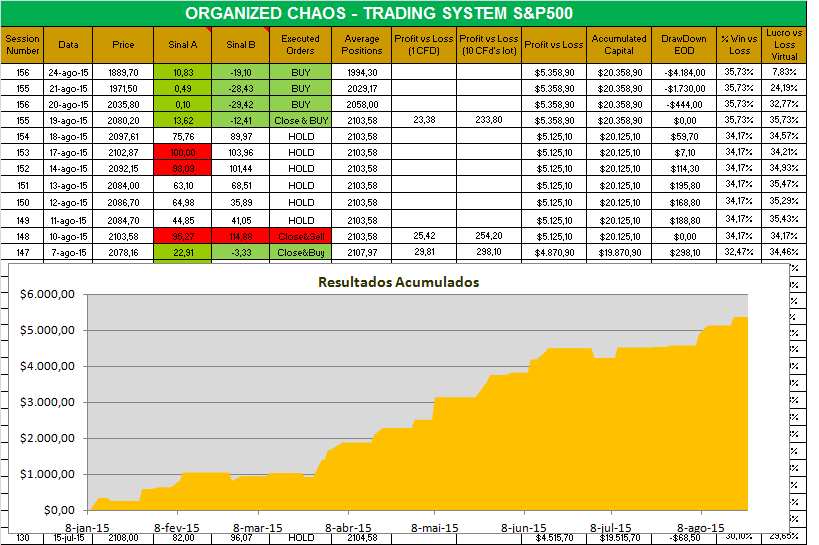Viewport: 819px width, 545px height.
Task: Select win percentage 32,47%
Action: click(x=739, y=252)
